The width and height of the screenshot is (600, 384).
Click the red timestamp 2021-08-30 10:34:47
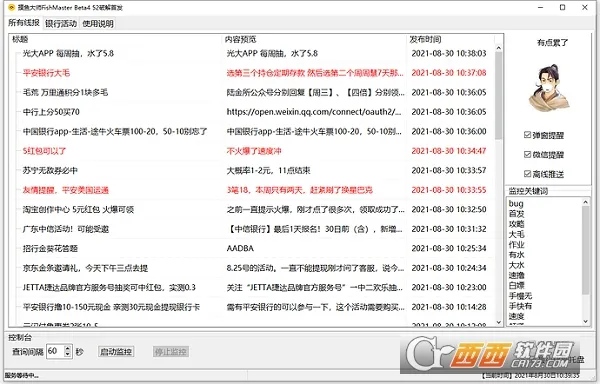pyautogui.click(x=449, y=151)
